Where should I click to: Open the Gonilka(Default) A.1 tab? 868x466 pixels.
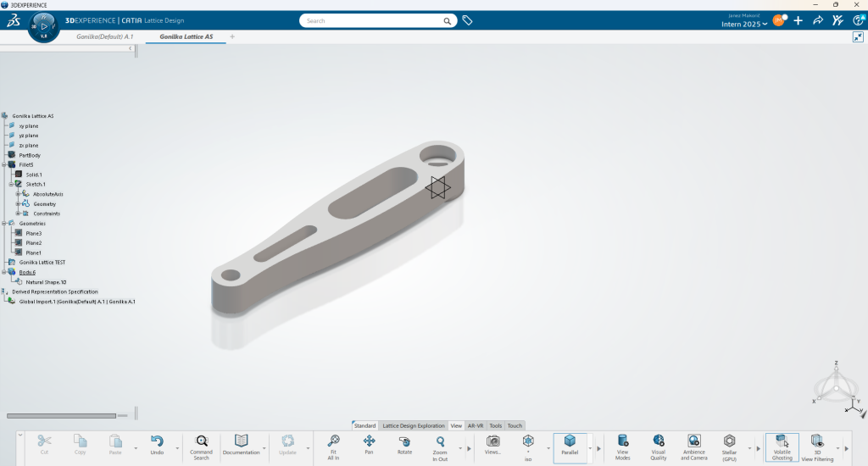(104, 36)
